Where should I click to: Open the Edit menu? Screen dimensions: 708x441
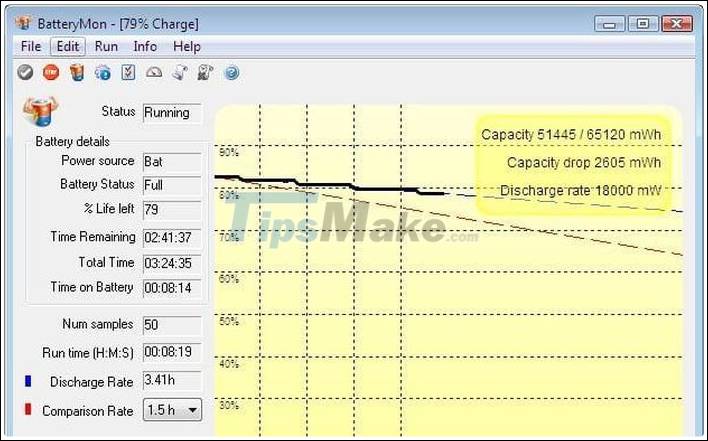click(68, 46)
